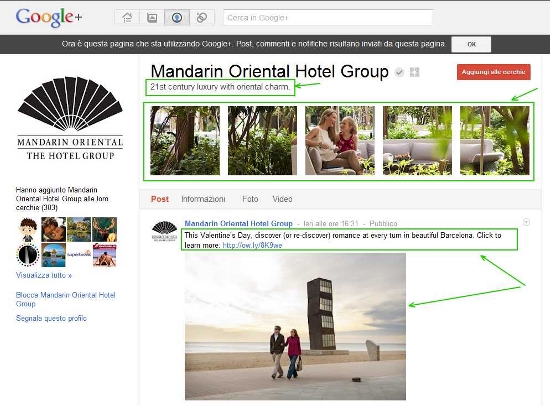Click the garden pond avatar in the circles list
This screenshot has height=406, width=550.
[x=79, y=229]
